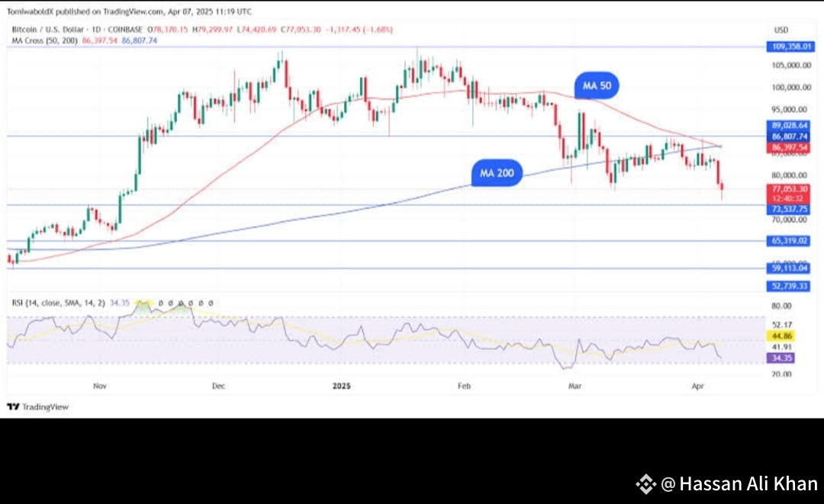
Task: Click the 105,000.00 price axis value
Action: coord(791,65)
